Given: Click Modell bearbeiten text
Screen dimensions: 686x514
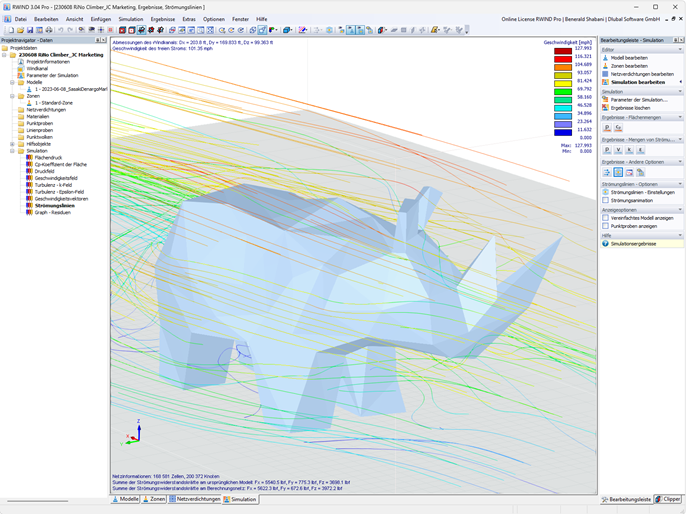Looking at the screenshot, I should [x=629, y=58].
